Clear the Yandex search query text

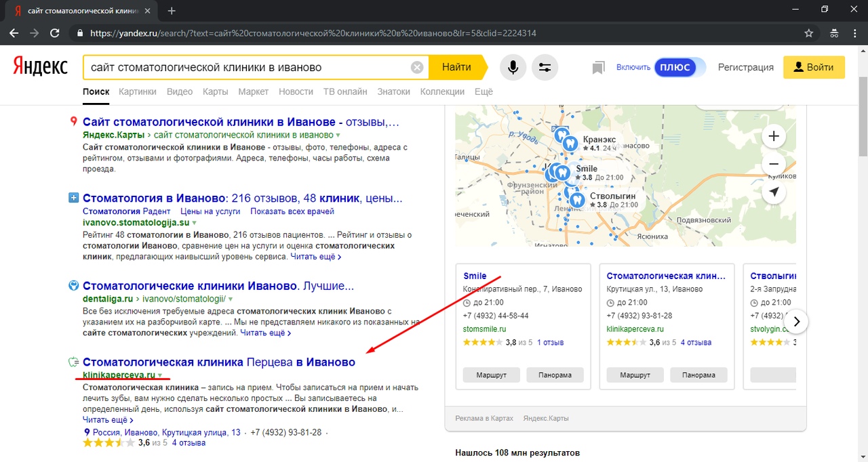[x=417, y=67]
